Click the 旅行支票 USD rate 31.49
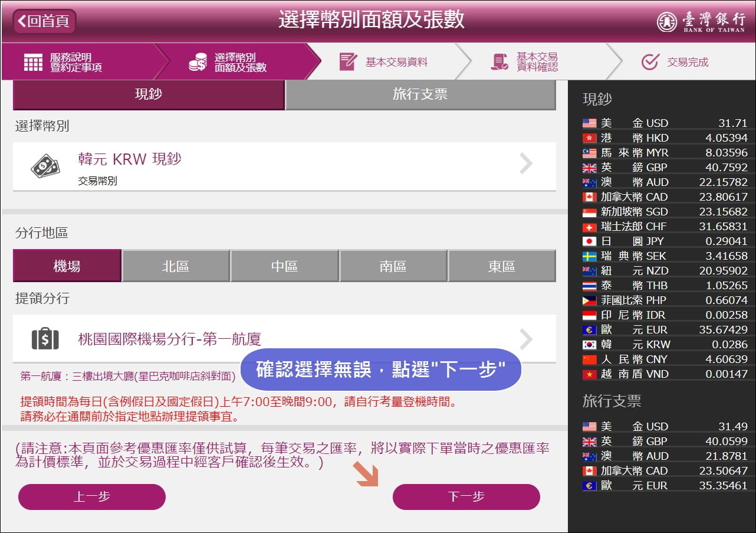This screenshot has width=756, height=533. pos(733,427)
